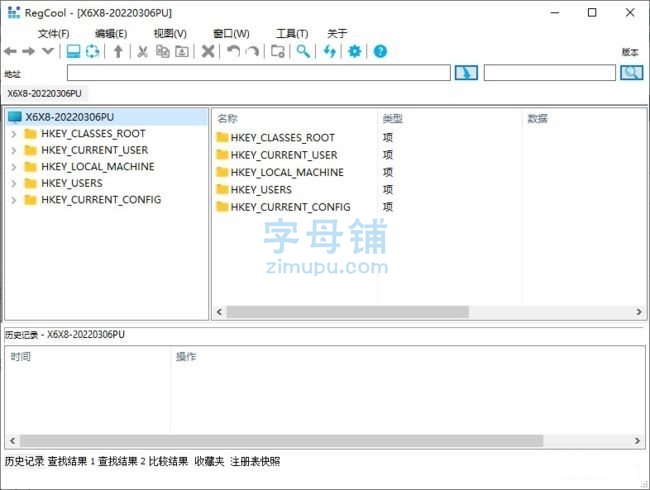The image size is (650, 490).
Task: Open the 编辑(E) menu
Action: tap(111, 34)
